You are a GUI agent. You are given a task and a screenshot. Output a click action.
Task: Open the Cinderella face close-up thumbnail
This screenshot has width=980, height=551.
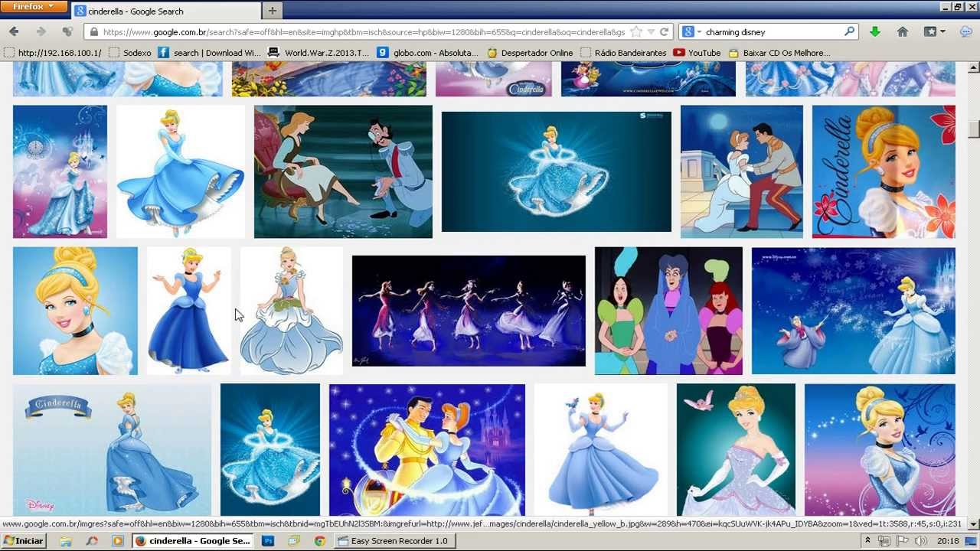tap(75, 311)
